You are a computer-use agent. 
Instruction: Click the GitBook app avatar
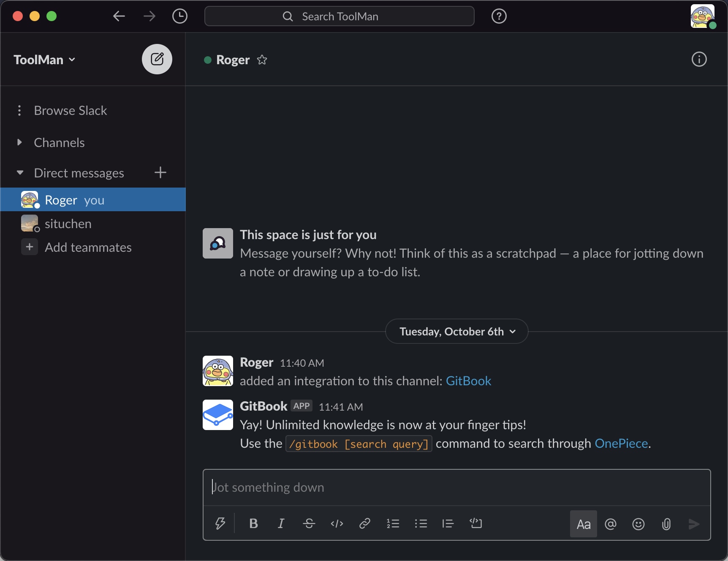point(218,415)
